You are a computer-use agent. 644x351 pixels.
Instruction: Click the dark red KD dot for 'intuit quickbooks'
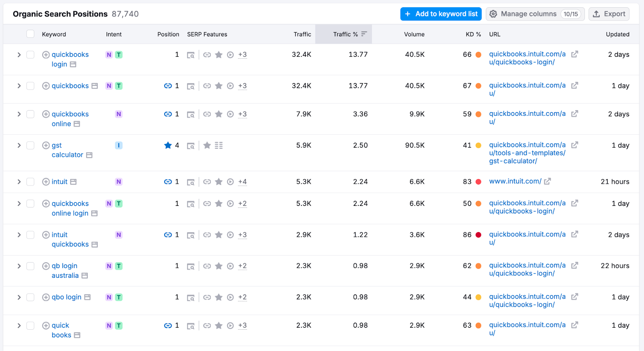(x=478, y=235)
